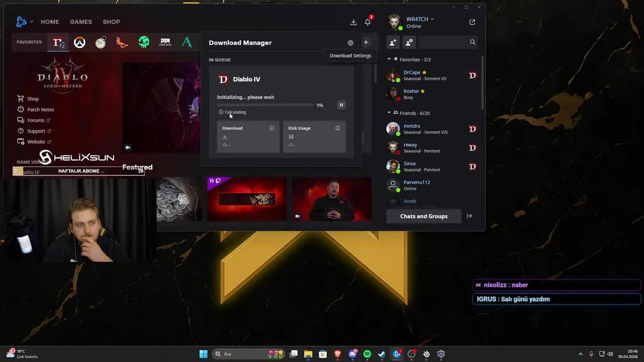Select the Sea of Thieves skull icon
The image size is (644, 362).
[x=144, y=43]
